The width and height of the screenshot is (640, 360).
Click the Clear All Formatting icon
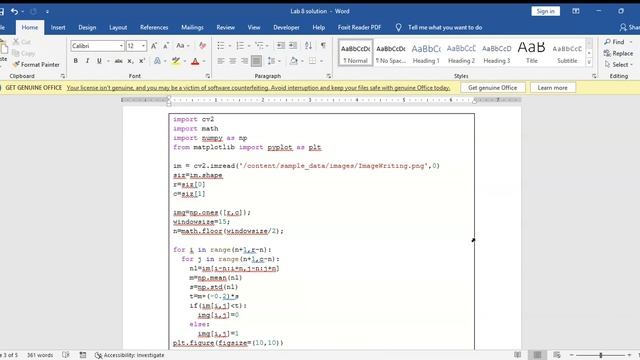coord(202,46)
